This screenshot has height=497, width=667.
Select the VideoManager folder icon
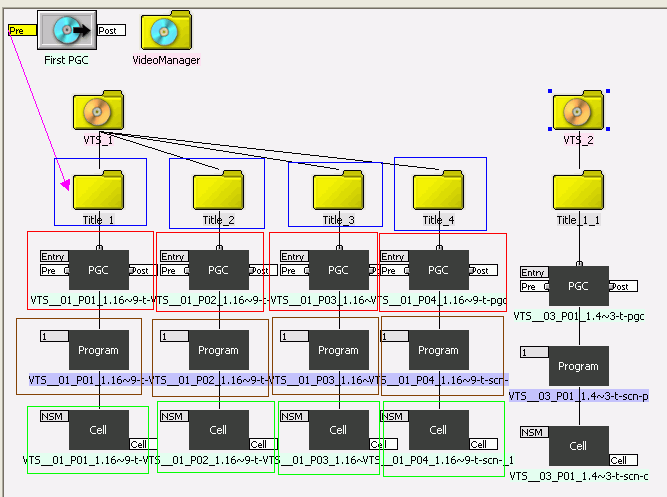[x=166, y=30]
